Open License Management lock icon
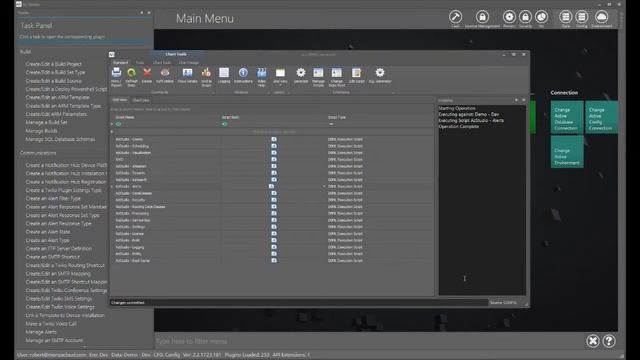This screenshot has width=640, height=360. (x=482, y=17)
